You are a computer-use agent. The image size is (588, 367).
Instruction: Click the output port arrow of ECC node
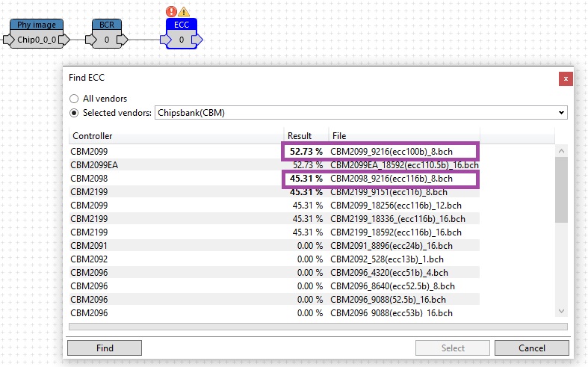(x=197, y=40)
